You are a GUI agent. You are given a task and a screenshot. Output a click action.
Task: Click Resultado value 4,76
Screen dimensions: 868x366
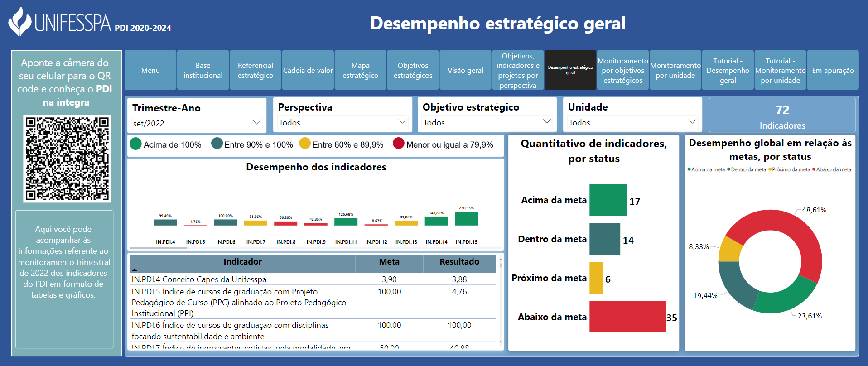coord(459,292)
